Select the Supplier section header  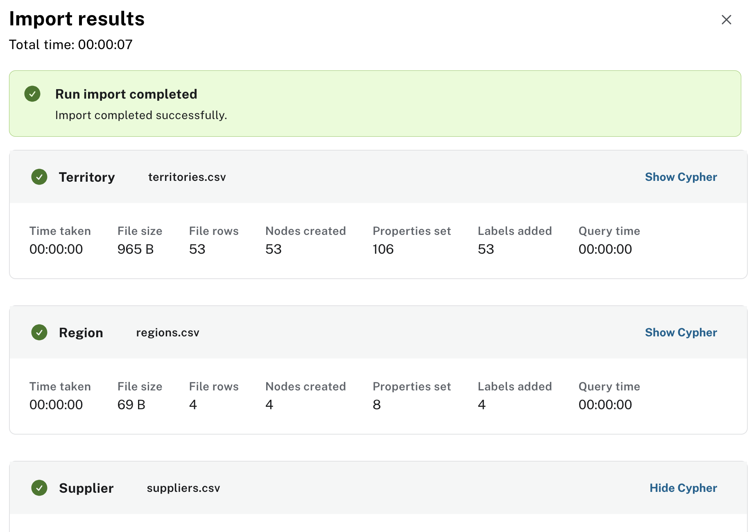pyautogui.click(x=86, y=488)
